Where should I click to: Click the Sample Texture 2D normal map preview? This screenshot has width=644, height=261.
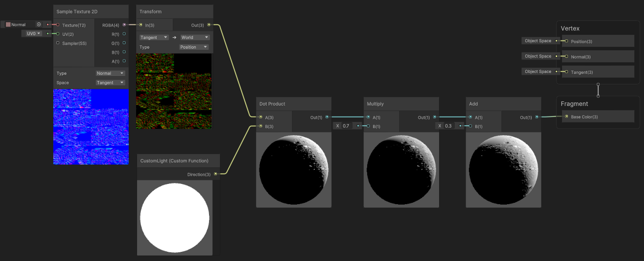click(91, 127)
